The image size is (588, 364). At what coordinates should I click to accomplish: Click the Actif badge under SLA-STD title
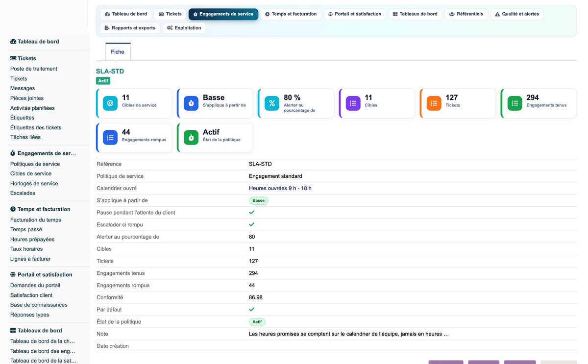click(103, 81)
